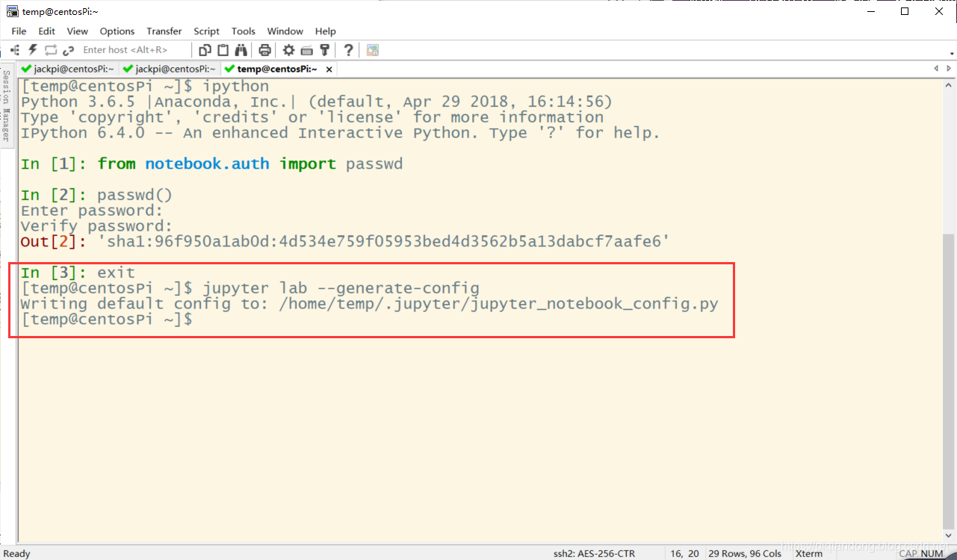
Task: Click the 'IPython 6.4.0' banner line
Action: tap(341, 134)
